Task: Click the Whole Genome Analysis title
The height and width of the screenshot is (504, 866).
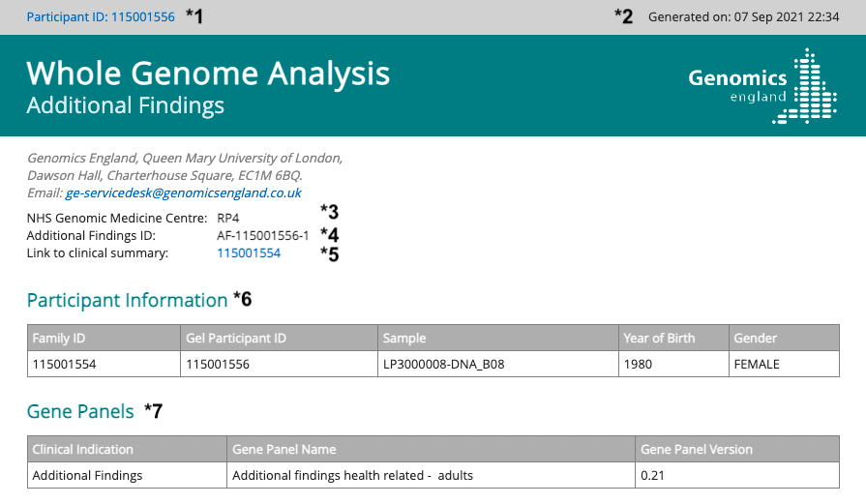Action: click(x=208, y=73)
